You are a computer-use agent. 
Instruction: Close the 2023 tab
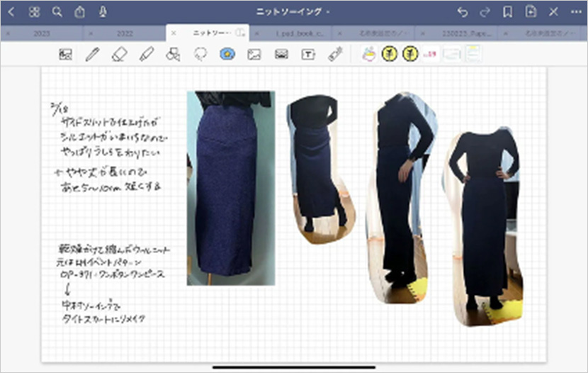tap(8, 33)
